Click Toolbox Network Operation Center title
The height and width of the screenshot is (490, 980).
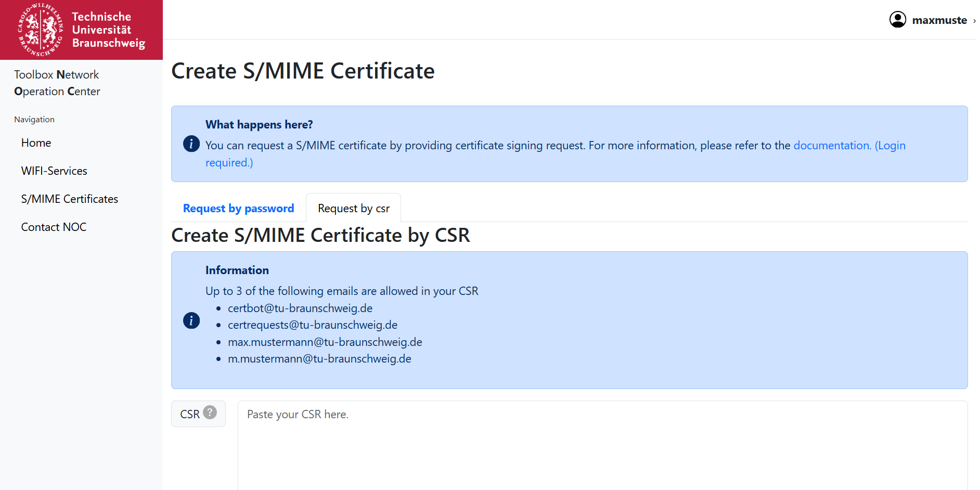(57, 83)
